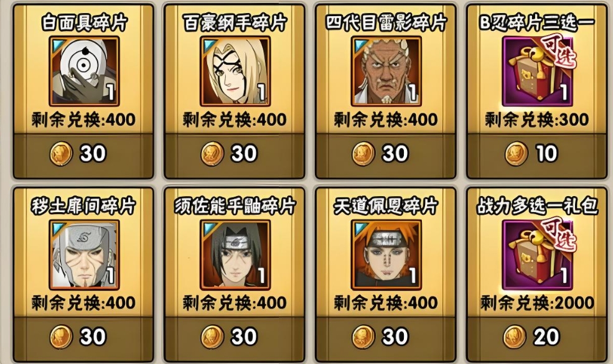Tap the 天道佩恩碎片 orange-haired portrait

pos(386,254)
